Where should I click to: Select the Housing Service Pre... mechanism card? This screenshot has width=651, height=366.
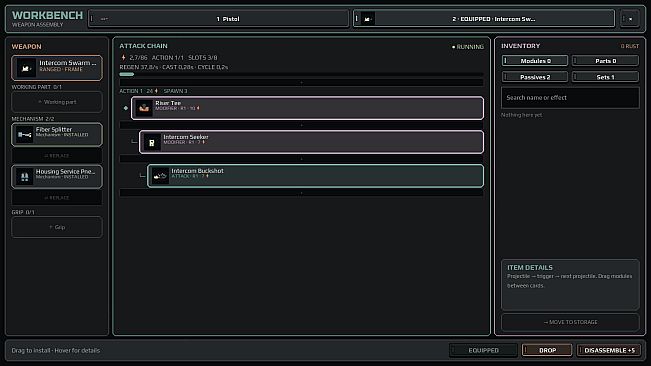[57, 176]
